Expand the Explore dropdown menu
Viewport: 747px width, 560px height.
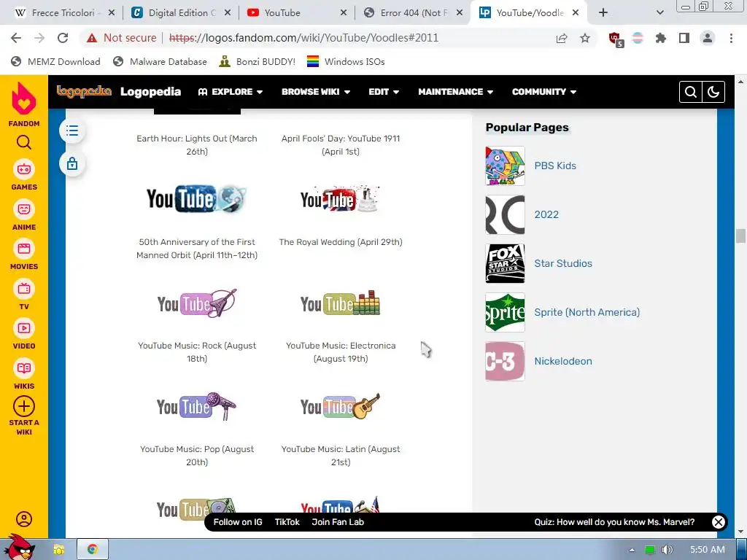[x=231, y=92]
